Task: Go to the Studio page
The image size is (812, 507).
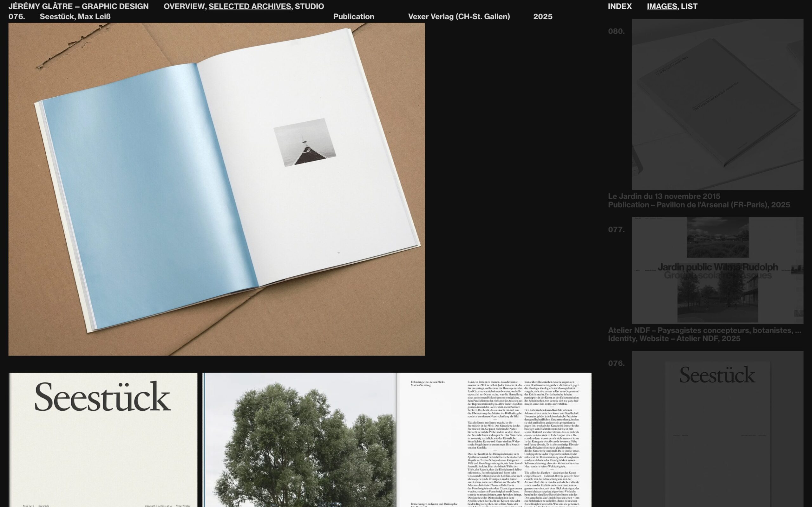Action: (x=309, y=6)
